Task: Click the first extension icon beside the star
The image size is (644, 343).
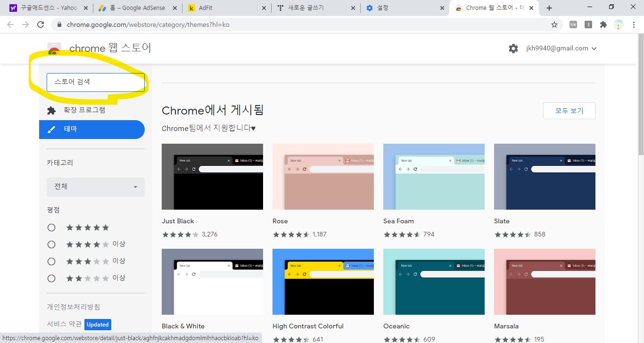Action: (x=573, y=24)
